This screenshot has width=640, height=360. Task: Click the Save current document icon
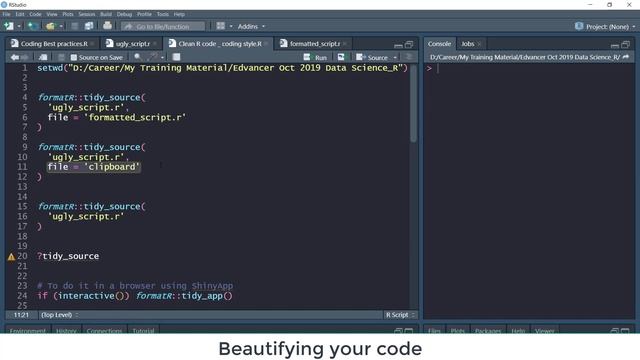(74, 26)
